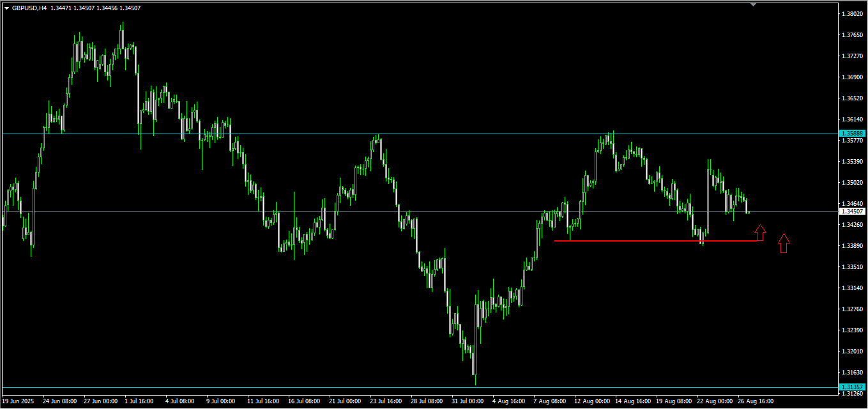
Task: Click the 12 Aug 00:00 time label
Action: 591,401
